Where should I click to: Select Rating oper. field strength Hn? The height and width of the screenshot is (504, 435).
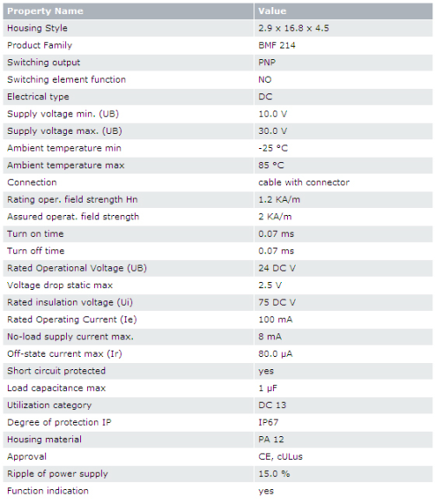click(72, 199)
